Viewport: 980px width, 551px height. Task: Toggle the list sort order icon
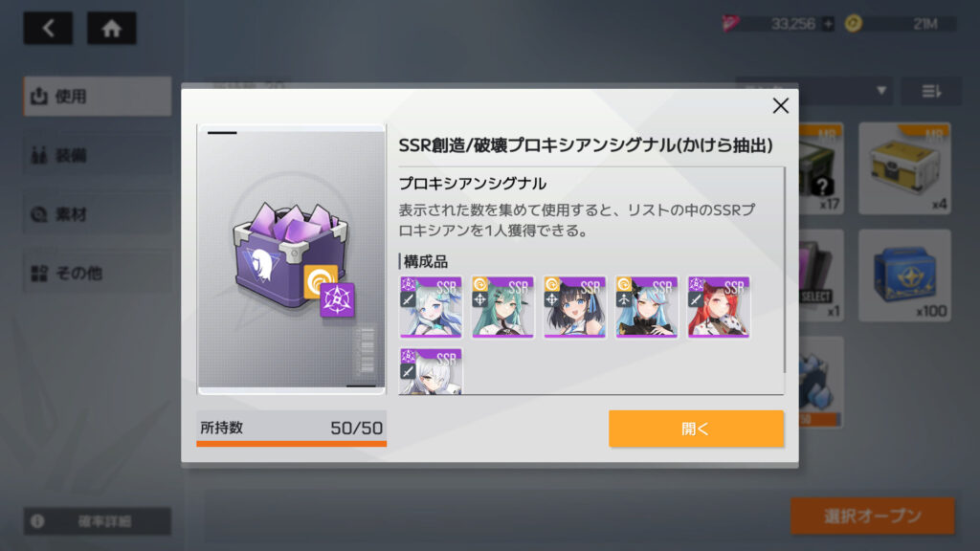[931, 91]
